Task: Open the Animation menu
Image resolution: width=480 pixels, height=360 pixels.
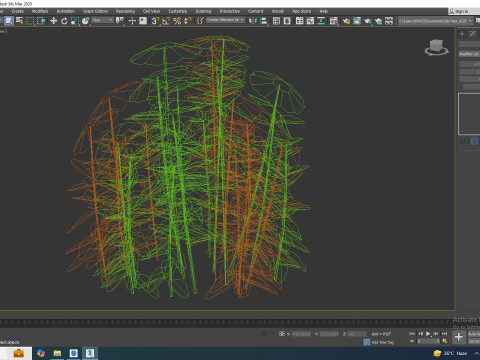Action: point(66,11)
